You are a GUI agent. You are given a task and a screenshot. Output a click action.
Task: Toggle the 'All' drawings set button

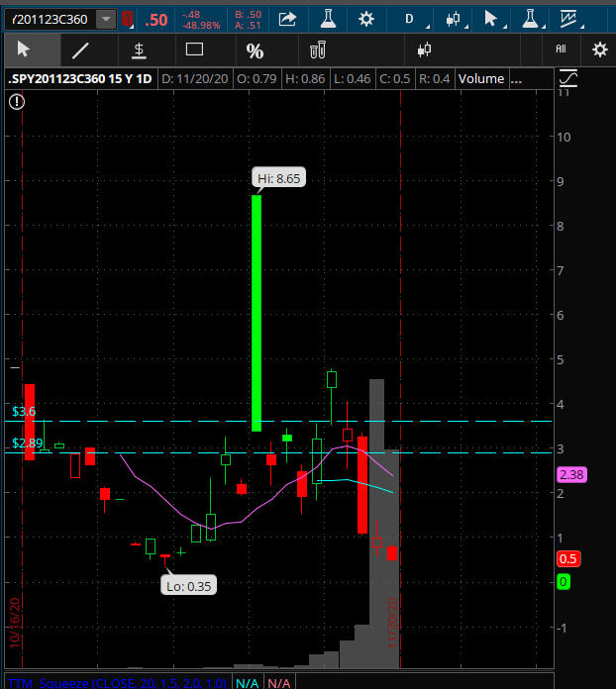[561, 49]
